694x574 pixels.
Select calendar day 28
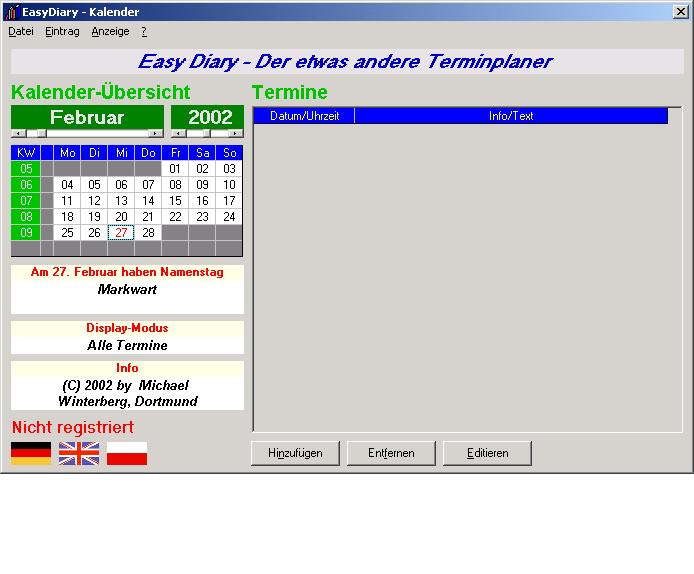coord(148,233)
